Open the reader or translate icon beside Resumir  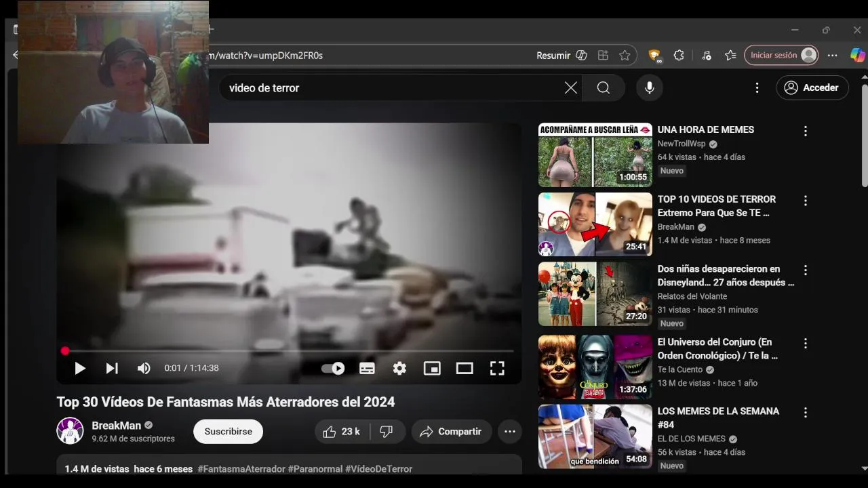(x=581, y=56)
